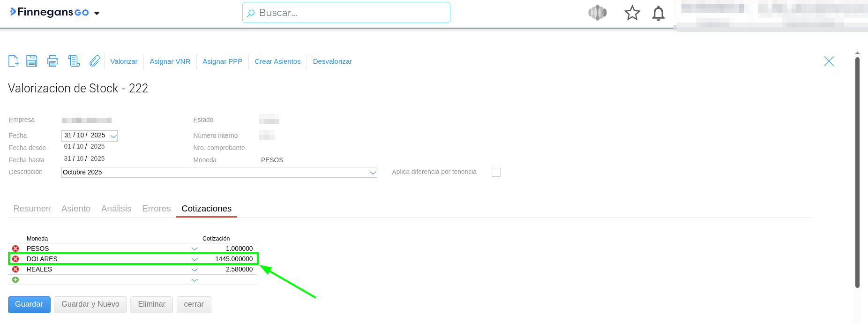The height and width of the screenshot is (324, 868).
Task: Remove the DOLARES row with red icon
Action: (15, 259)
